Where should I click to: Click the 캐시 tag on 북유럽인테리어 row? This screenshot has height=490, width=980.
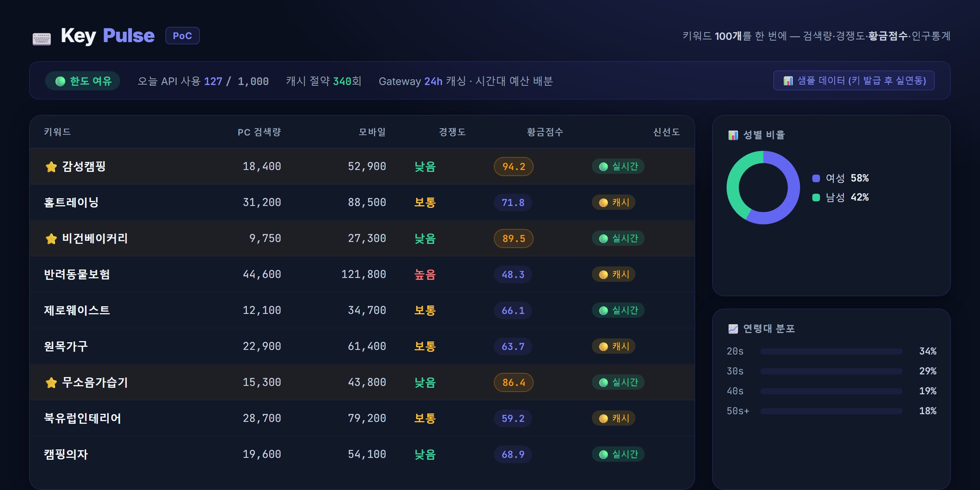(614, 418)
